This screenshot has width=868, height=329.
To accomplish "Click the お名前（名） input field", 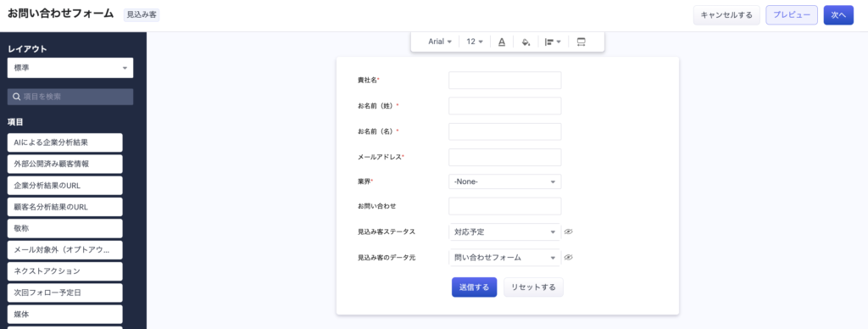I will click(505, 131).
